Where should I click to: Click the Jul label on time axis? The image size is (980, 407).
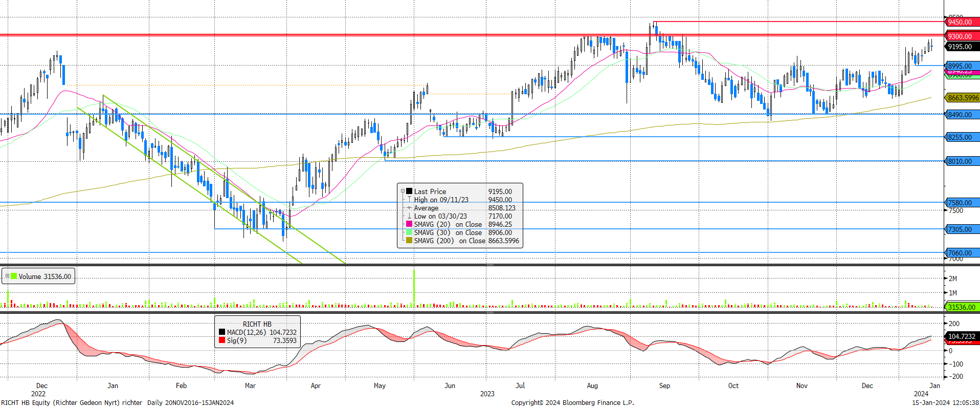point(520,385)
